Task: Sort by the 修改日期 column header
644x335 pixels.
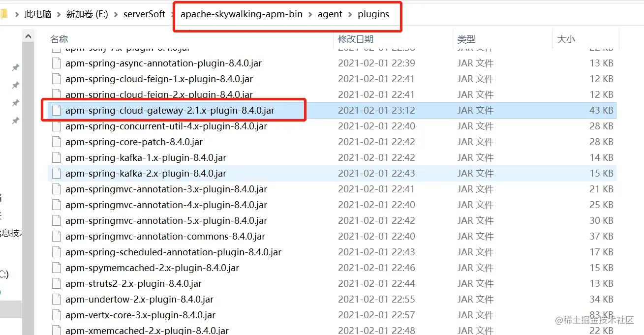Action: click(356, 39)
